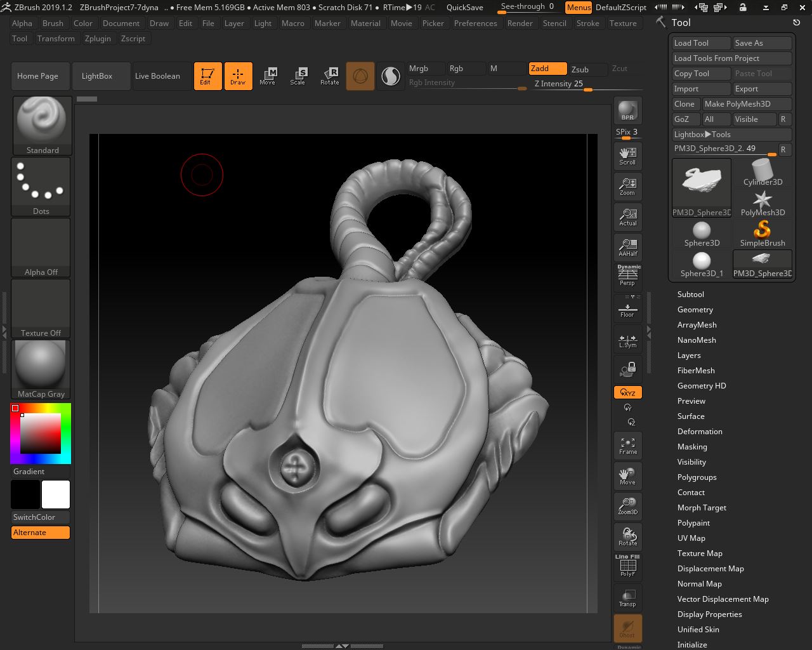Open the Zplugin menu
812x650 pixels.
[x=98, y=39]
